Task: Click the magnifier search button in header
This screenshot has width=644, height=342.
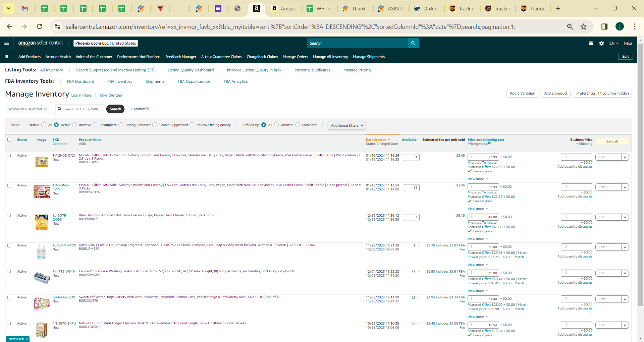Action: pyautogui.click(x=413, y=43)
